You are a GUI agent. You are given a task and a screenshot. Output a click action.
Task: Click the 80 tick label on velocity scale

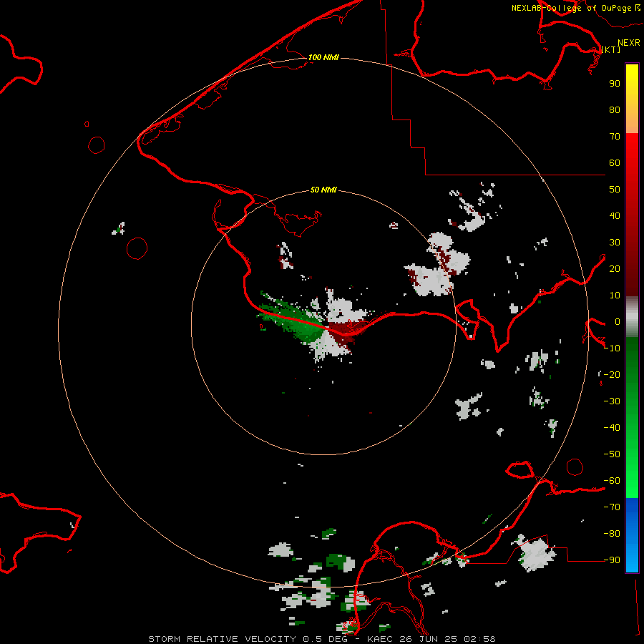(x=615, y=109)
